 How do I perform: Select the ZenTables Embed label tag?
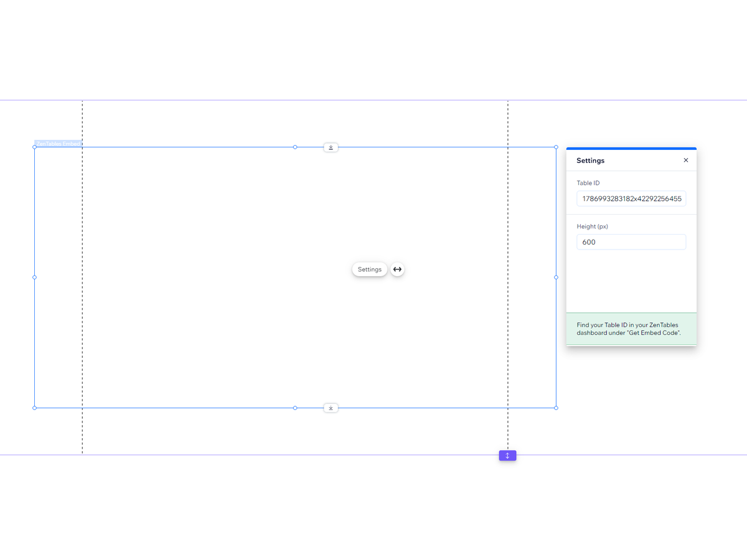pyautogui.click(x=58, y=144)
